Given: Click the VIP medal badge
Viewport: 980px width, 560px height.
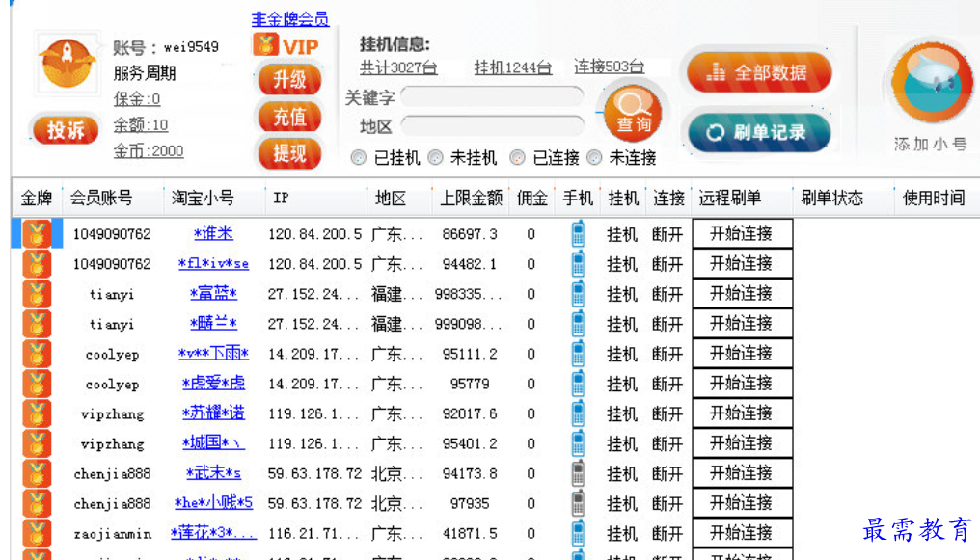Looking at the screenshot, I should (265, 45).
